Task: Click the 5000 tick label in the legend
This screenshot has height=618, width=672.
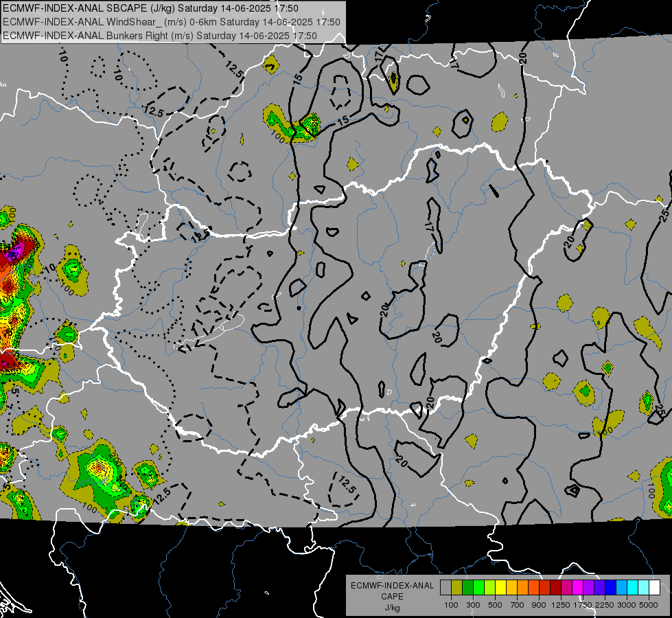Action: 649,605
